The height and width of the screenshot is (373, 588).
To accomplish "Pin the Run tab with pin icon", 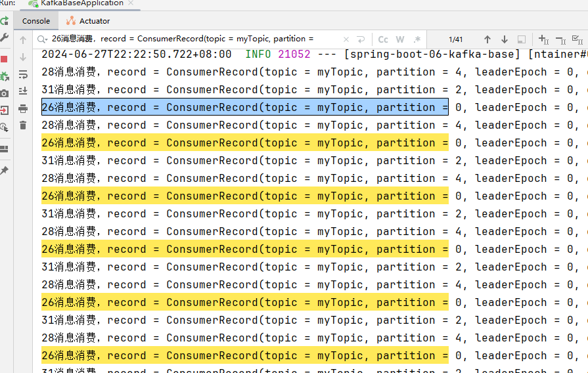I will (4, 171).
